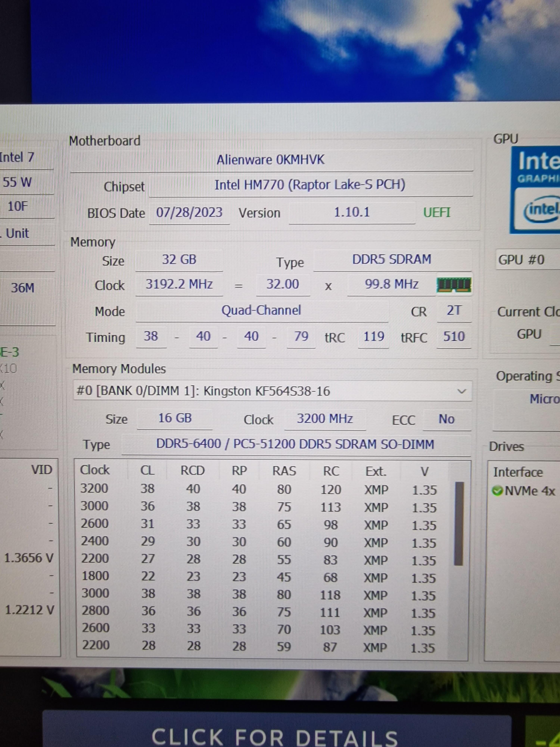Click memory clock 3192.2 MHz
560x747 pixels.
179,284
